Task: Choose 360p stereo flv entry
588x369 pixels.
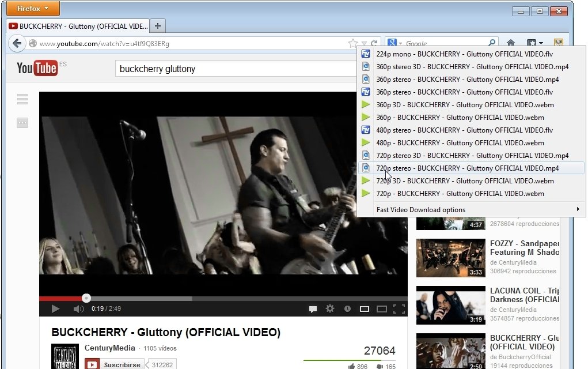Action: click(x=471, y=92)
